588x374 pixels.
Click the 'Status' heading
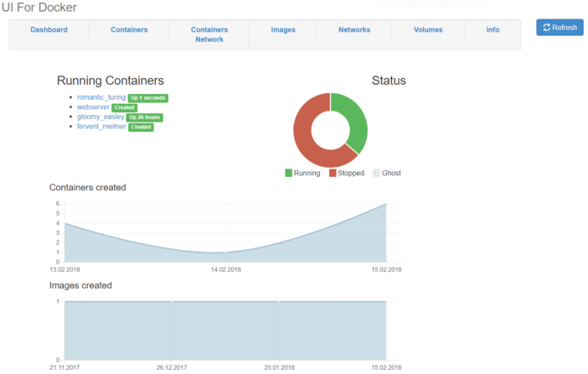(389, 81)
